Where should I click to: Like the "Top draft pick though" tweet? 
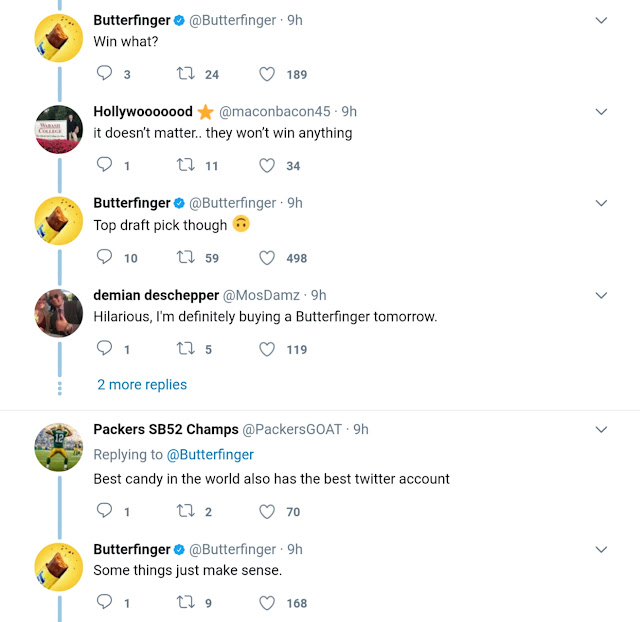tap(267, 258)
